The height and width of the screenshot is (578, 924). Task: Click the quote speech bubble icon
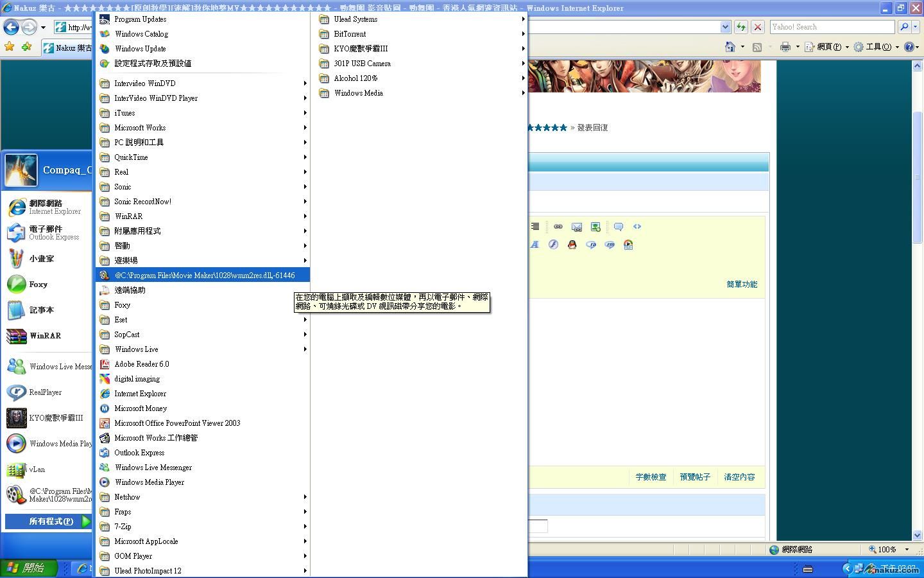tap(619, 227)
